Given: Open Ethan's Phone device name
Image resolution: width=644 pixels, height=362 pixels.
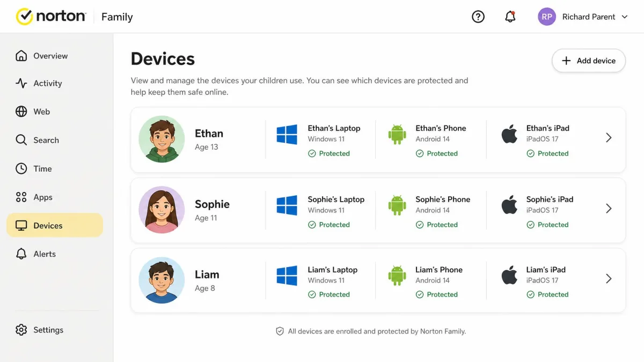Looking at the screenshot, I should (441, 128).
